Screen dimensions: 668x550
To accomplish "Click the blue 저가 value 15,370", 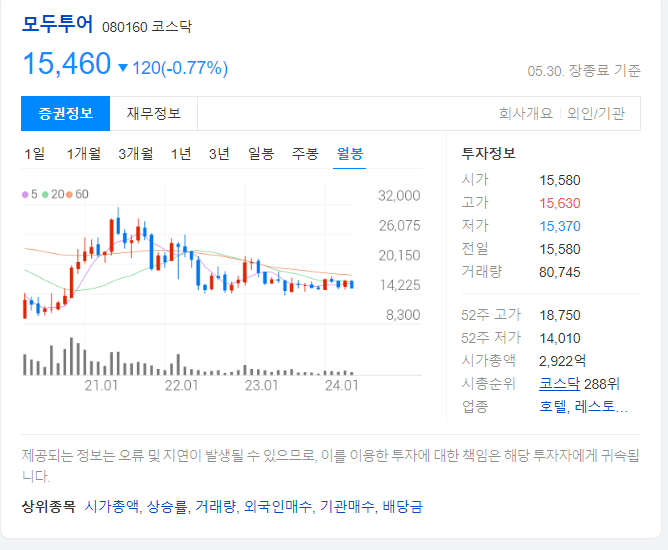I will coord(560,226).
